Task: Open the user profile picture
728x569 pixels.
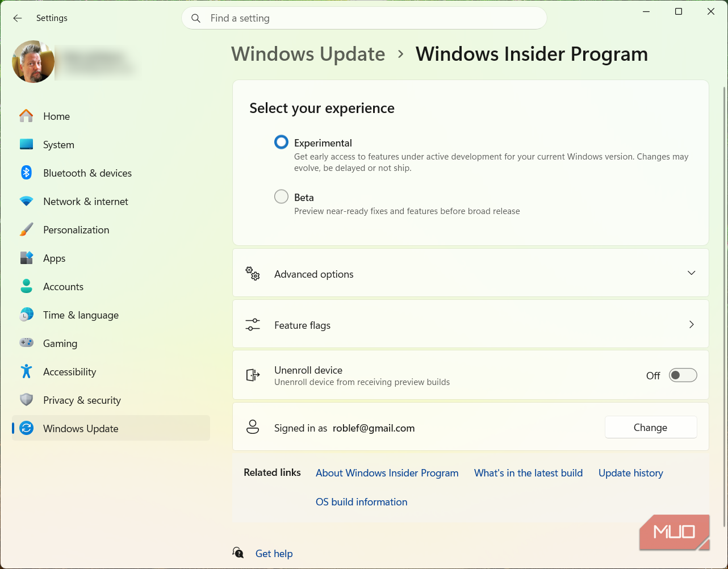Action: click(x=34, y=61)
